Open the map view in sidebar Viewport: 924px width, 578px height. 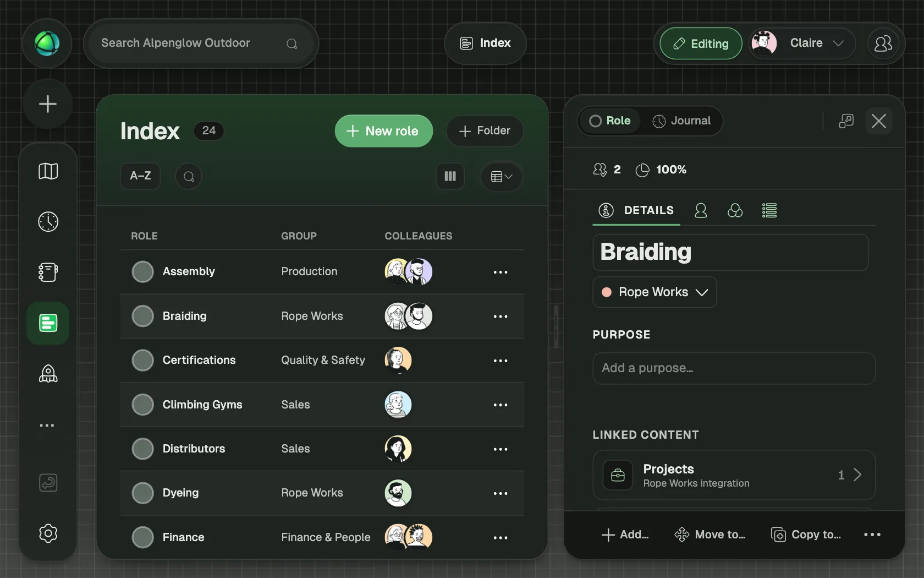coord(48,171)
